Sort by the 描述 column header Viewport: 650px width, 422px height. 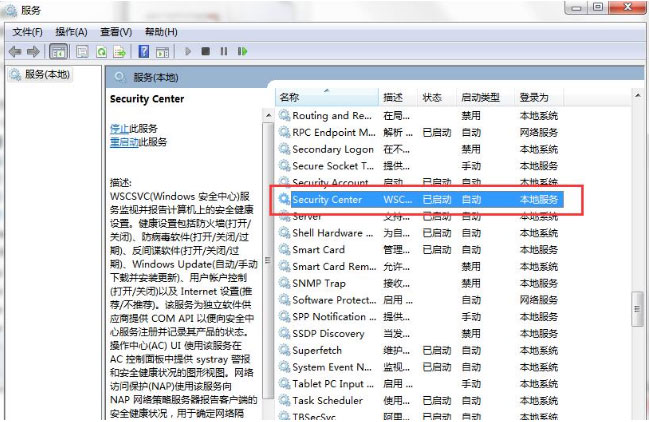pyautogui.click(x=398, y=97)
